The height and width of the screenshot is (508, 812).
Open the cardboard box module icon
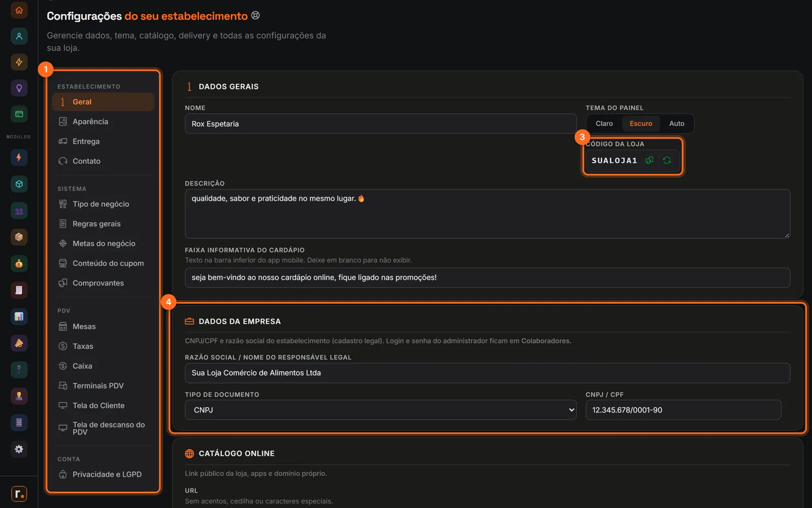[x=19, y=237]
